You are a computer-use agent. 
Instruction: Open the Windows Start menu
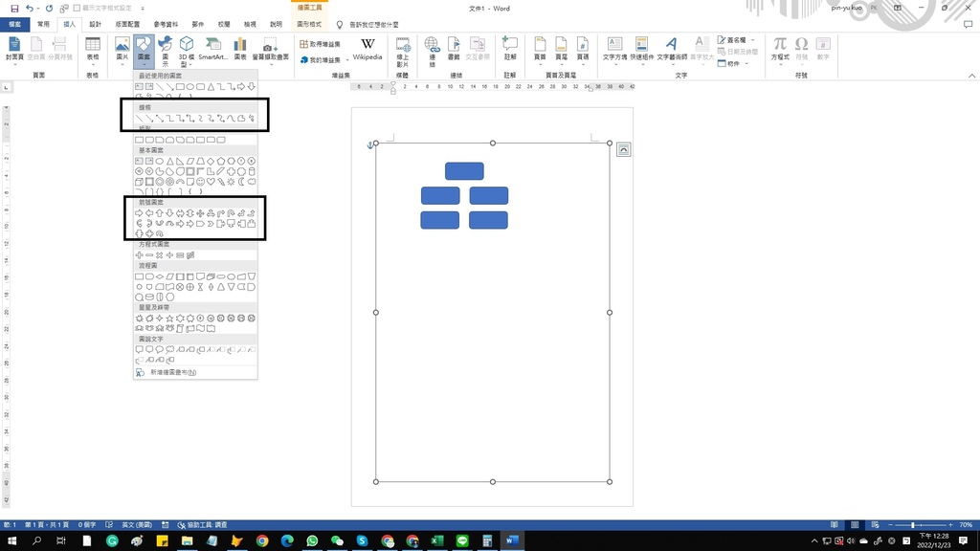click(11, 540)
